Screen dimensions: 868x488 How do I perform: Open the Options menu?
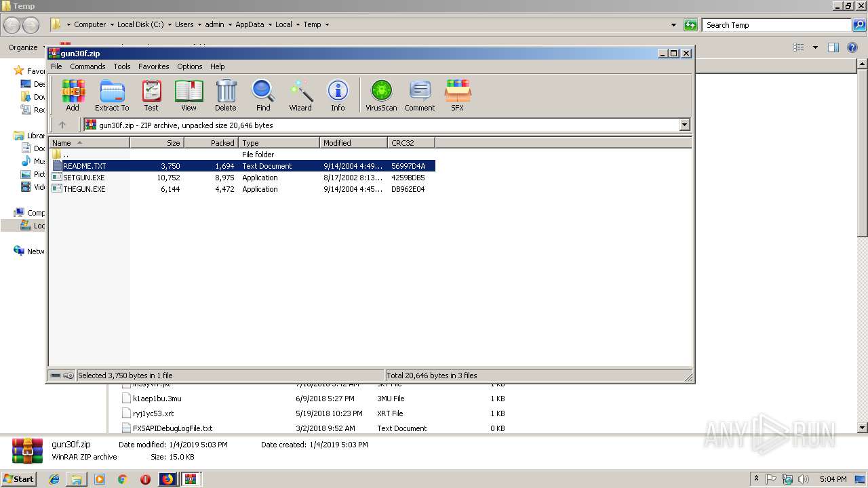click(x=190, y=66)
